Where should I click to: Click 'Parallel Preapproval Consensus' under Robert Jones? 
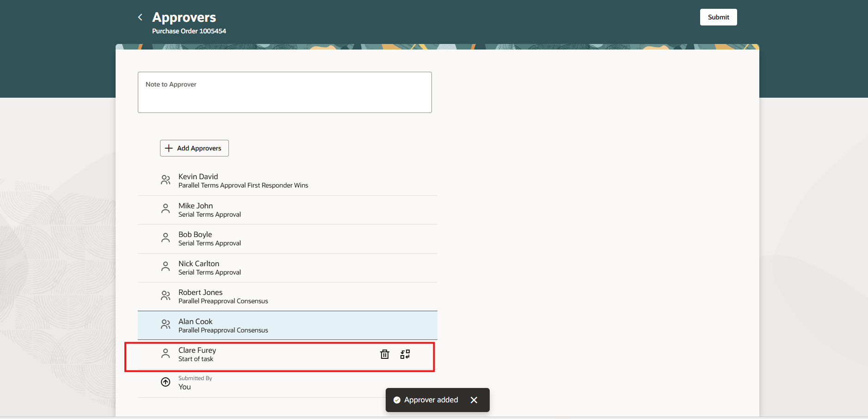(x=223, y=301)
